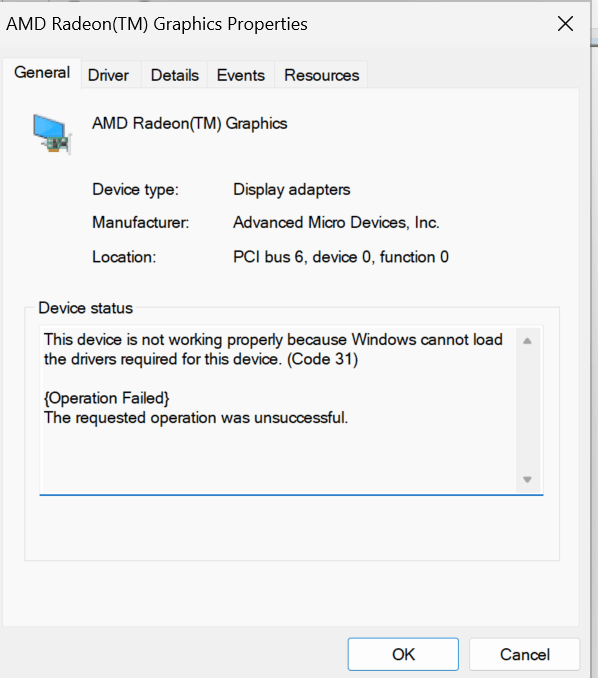The width and height of the screenshot is (598, 678).
Task: Click the dialog title bar text
Action: (x=157, y=24)
